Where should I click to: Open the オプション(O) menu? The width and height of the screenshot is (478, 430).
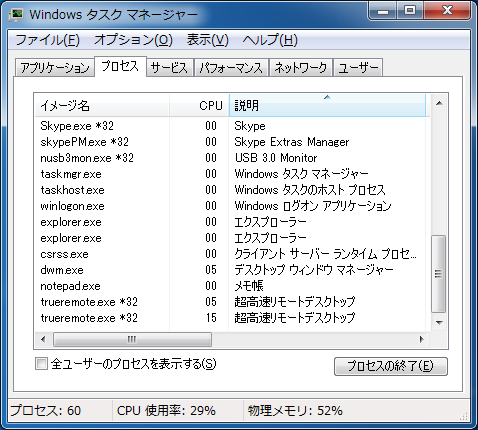pos(133,40)
